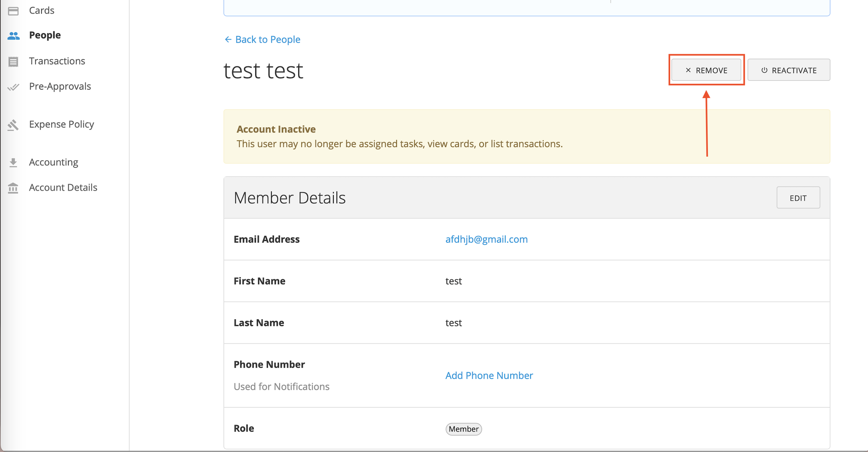Open the Accounting page
The image size is (868, 452).
point(53,162)
